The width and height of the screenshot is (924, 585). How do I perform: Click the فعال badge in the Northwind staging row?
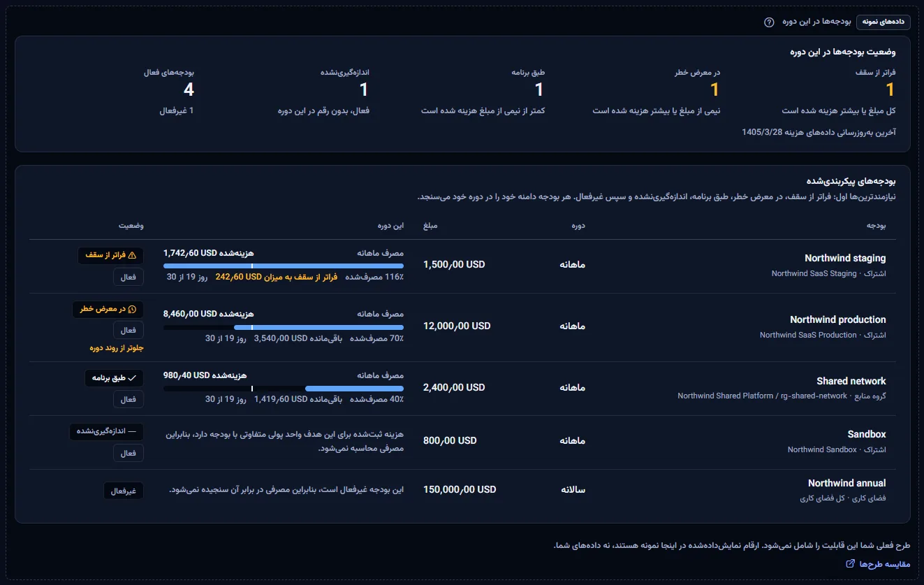tap(129, 277)
